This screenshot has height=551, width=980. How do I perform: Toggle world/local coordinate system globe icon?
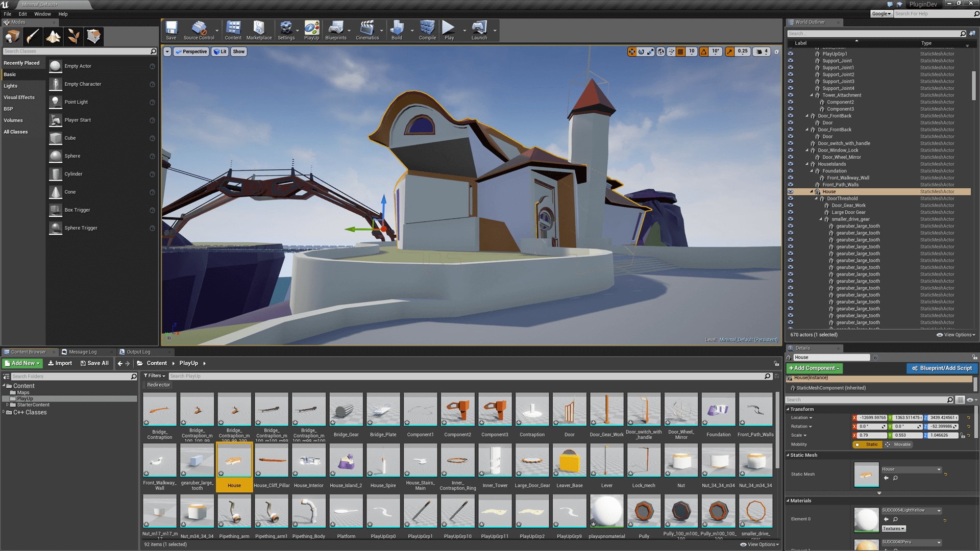click(660, 52)
